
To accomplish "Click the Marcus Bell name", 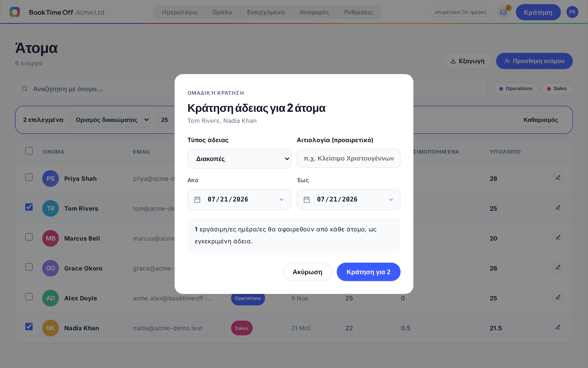I will tap(82, 238).
